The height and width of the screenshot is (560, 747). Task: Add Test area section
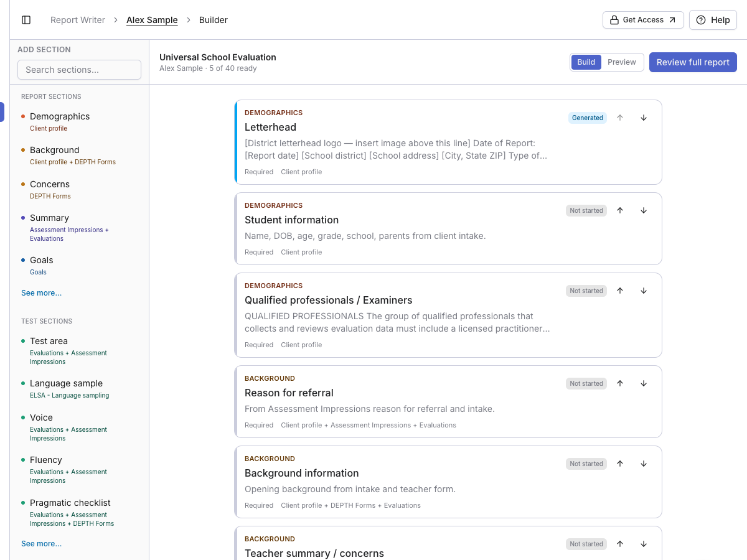pos(79,350)
